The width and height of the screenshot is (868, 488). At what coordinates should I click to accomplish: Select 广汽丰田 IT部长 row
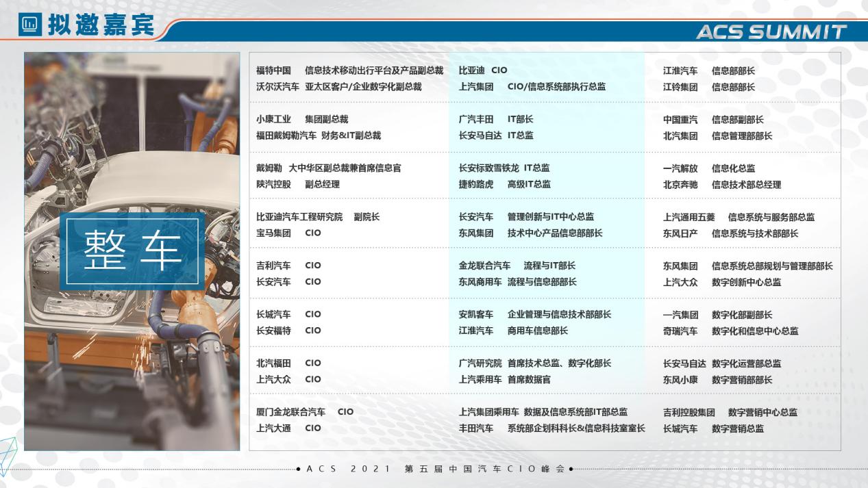[496, 119]
